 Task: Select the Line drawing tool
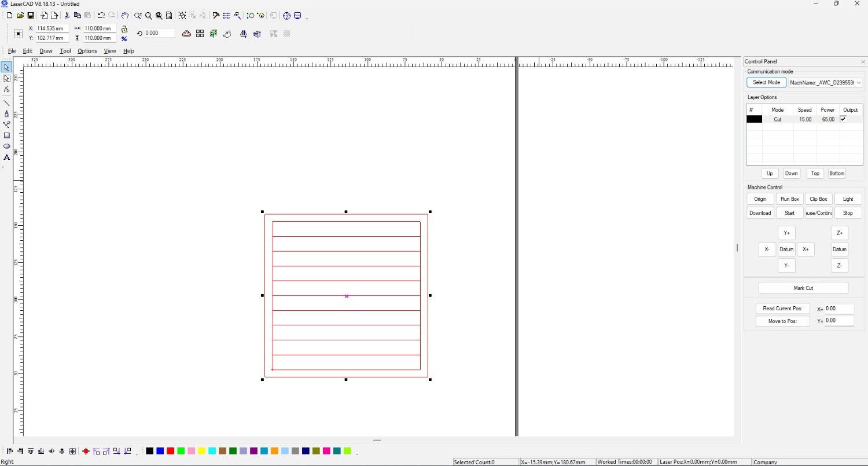tap(6, 103)
